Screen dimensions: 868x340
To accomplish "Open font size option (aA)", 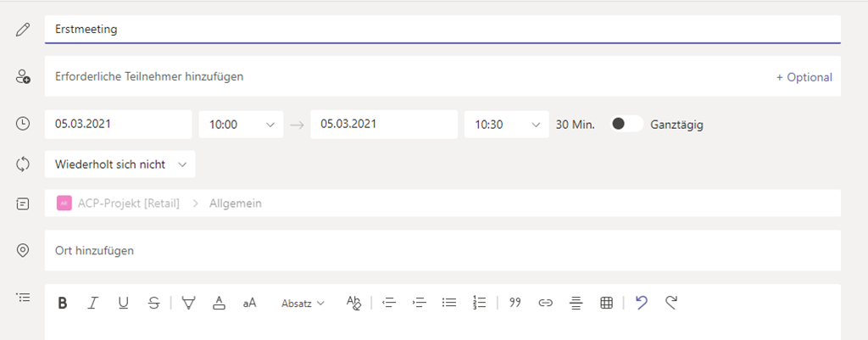I will [x=250, y=303].
